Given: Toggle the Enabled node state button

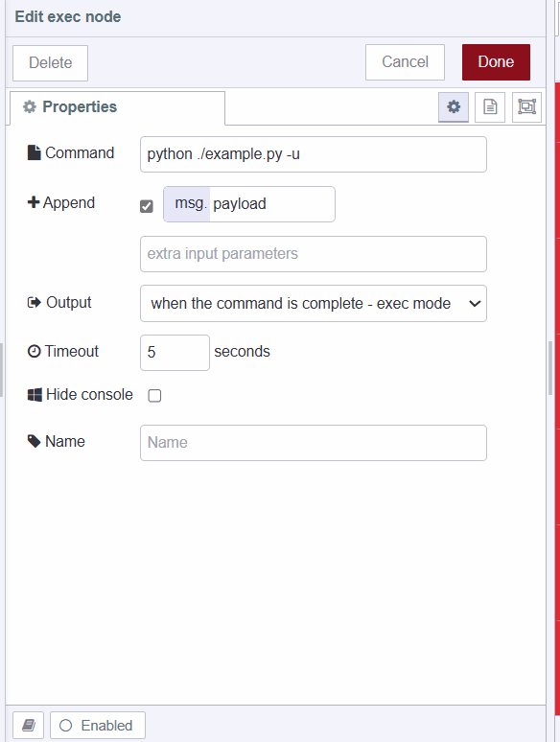Looking at the screenshot, I should (x=98, y=725).
